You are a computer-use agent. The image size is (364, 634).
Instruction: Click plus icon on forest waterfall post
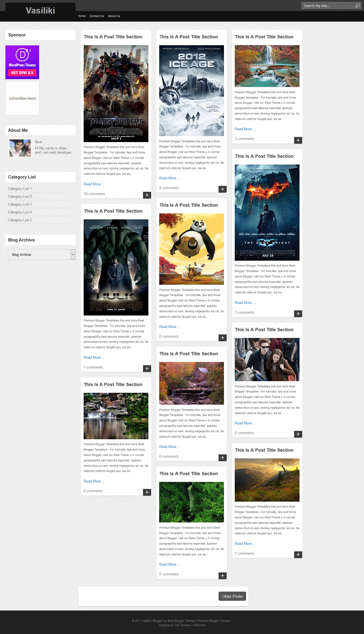point(147,492)
